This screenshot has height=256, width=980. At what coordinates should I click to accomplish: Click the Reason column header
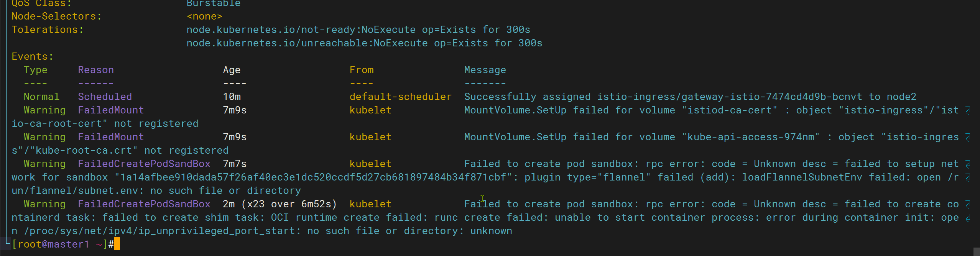(x=96, y=70)
